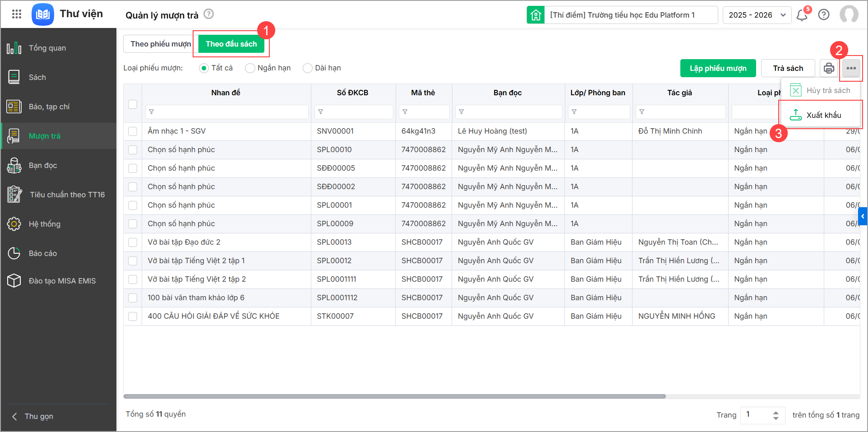Image resolution: width=868 pixels, height=432 pixels.
Task: Click the Lớp/ Phòng ban filter input
Action: click(x=599, y=112)
